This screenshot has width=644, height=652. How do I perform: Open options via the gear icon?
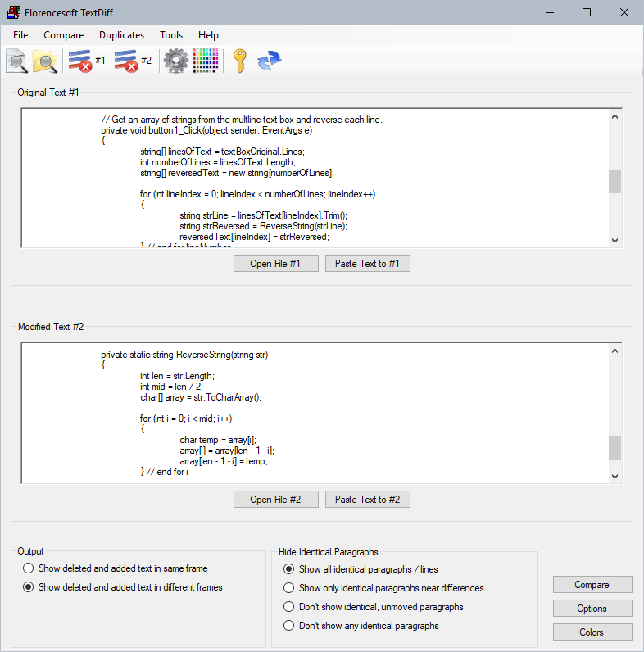point(176,61)
